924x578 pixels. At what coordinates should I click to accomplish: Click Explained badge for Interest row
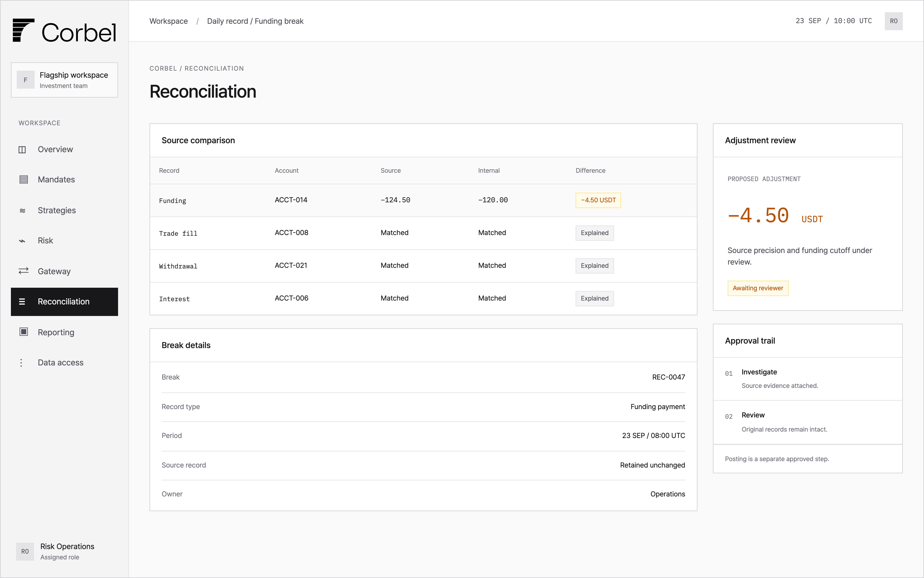(594, 299)
